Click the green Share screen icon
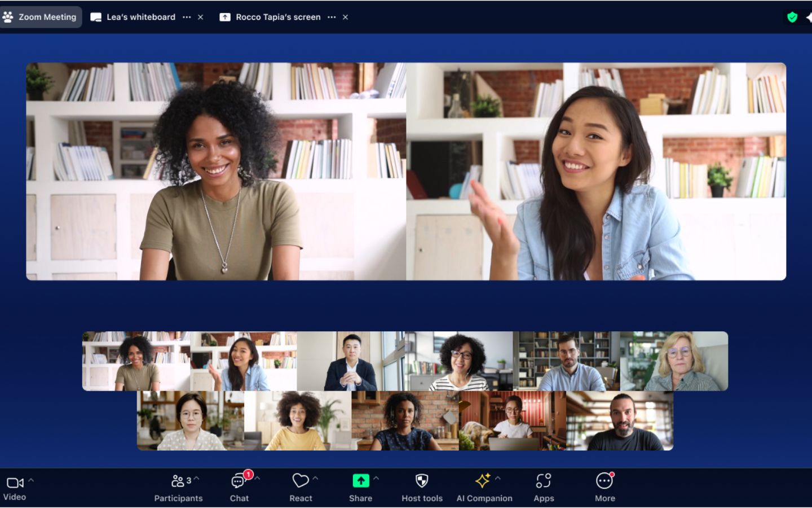This screenshot has width=812, height=508. [360, 481]
